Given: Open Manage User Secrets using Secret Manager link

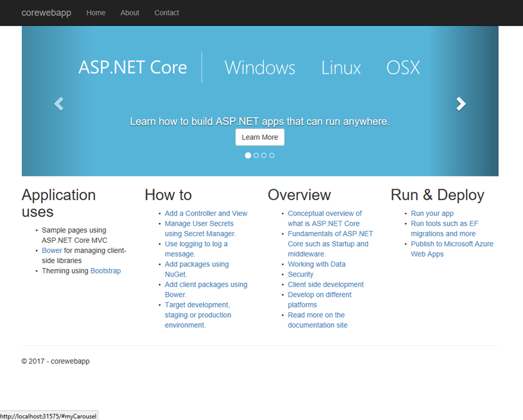Looking at the screenshot, I should 200,229.
